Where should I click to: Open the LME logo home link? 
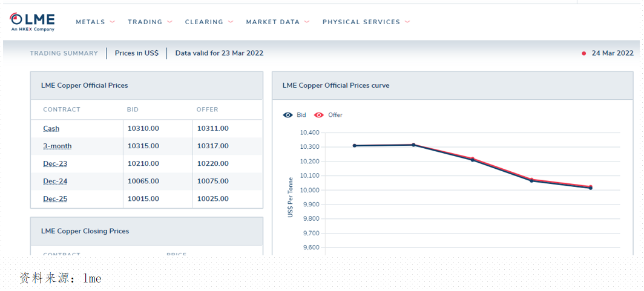coord(33,22)
